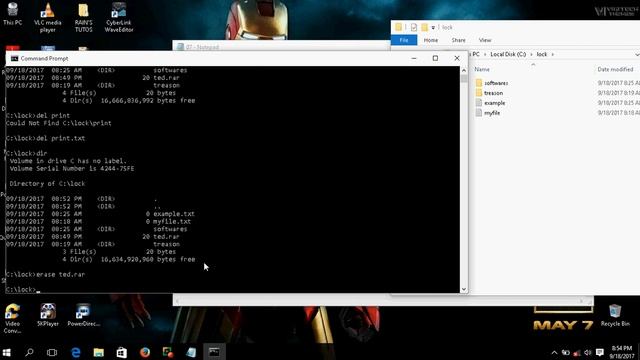Screen dimensions: 640x360
Task: Open the address bar history dropdown
Action: pos(637,54)
